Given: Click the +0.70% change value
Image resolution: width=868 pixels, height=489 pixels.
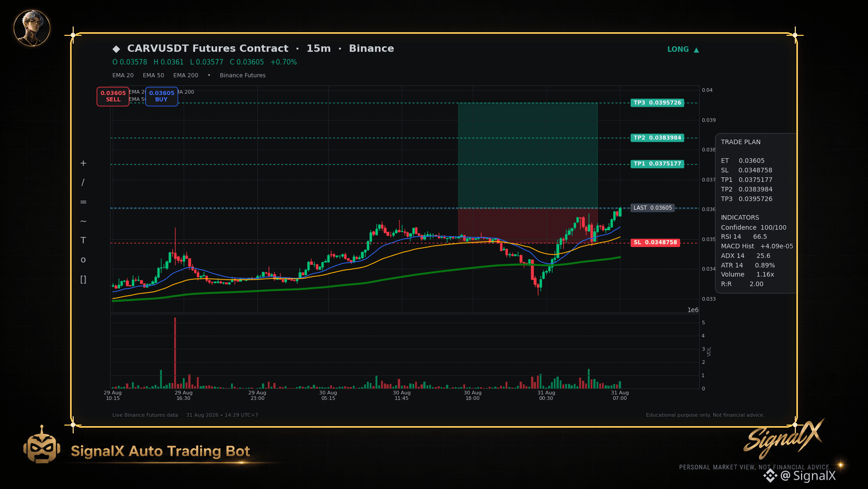Looking at the screenshot, I should (283, 62).
